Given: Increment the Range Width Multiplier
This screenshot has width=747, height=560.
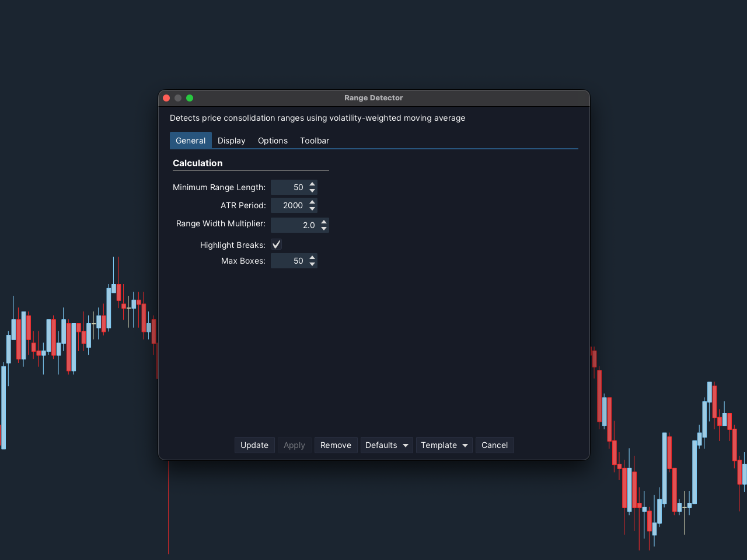Looking at the screenshot, I should click(324, 222).
